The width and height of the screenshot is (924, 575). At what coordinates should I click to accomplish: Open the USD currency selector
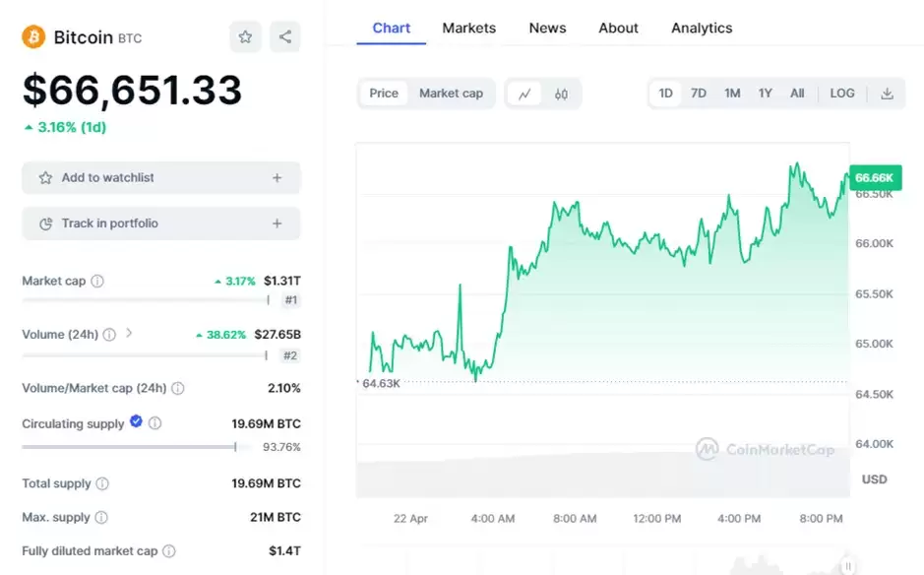point(874,479)
